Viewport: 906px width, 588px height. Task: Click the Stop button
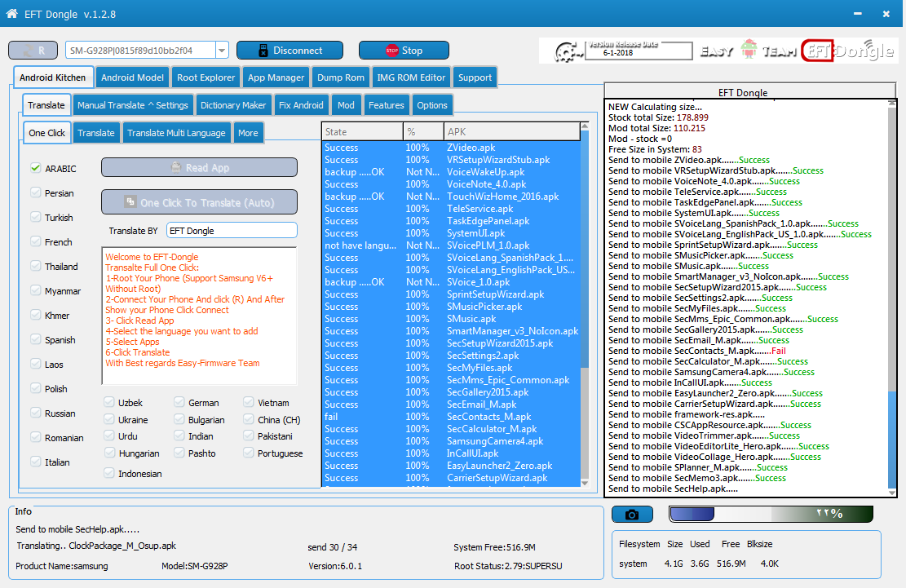[x=404, y=51]
